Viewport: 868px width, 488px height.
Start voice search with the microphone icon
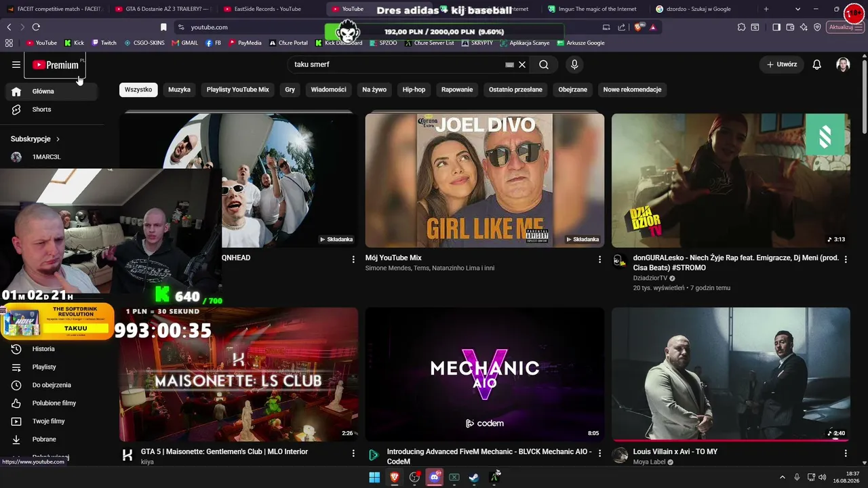[574, 64]
